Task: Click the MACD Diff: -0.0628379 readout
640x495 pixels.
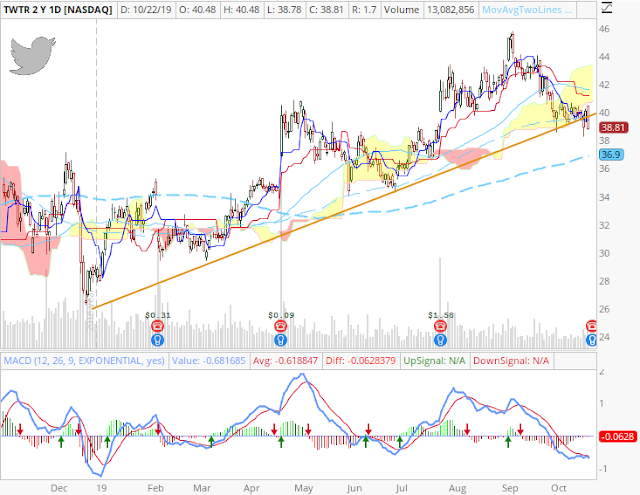Action: pyautogui.click(x=360, y=361)
